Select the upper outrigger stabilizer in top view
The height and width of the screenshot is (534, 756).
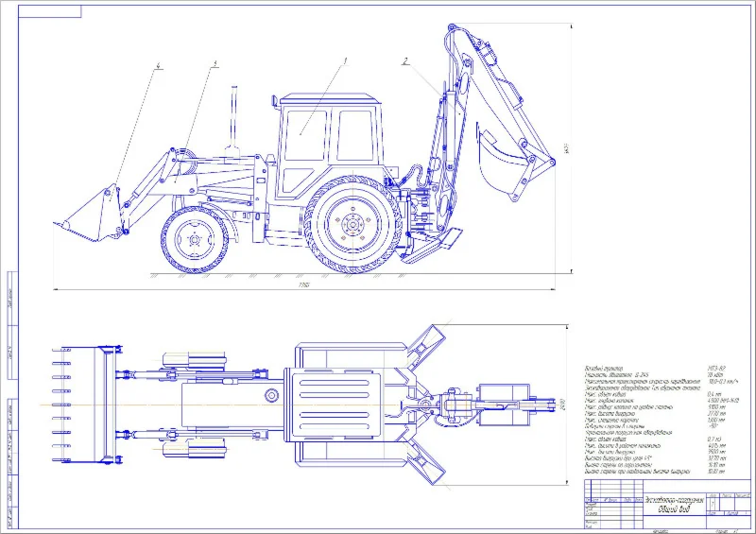tap(428, 345)
